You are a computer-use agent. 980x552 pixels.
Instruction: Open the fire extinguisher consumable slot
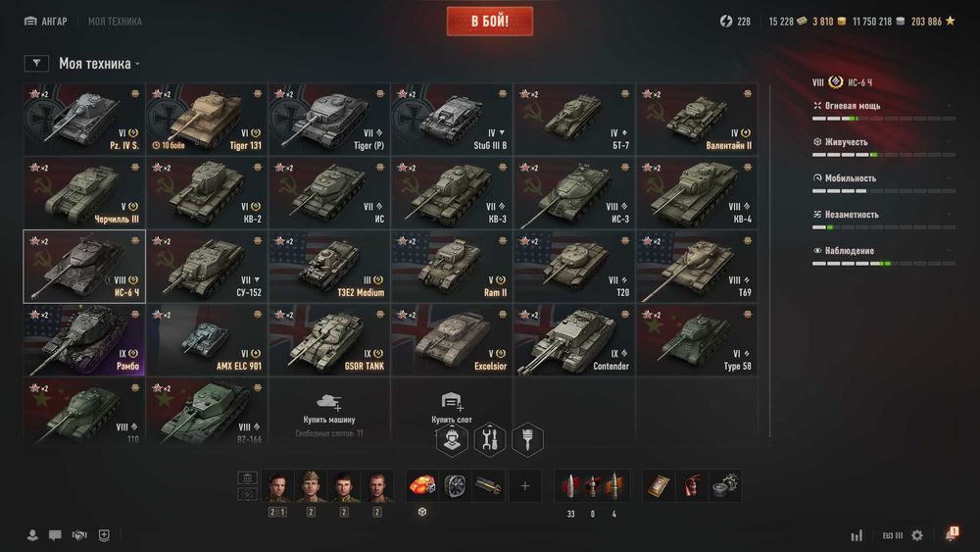[691, 485]
